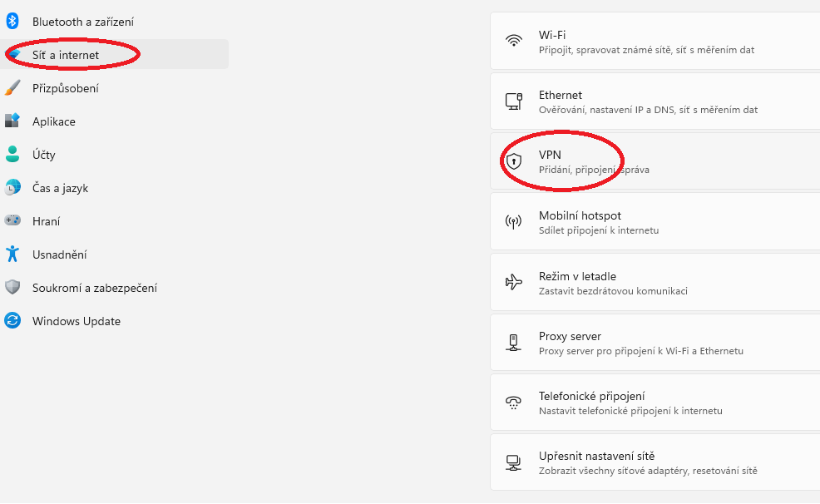This screenshot has height=504, width=820.
Task: Click the Hraní game controller icon
Action: (x=12, y=220)
